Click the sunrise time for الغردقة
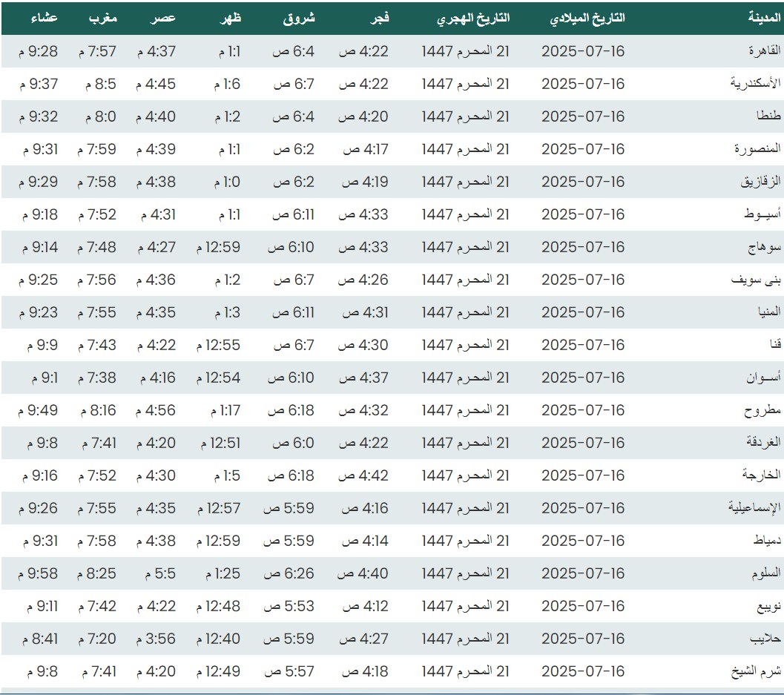 pos(294,443)
